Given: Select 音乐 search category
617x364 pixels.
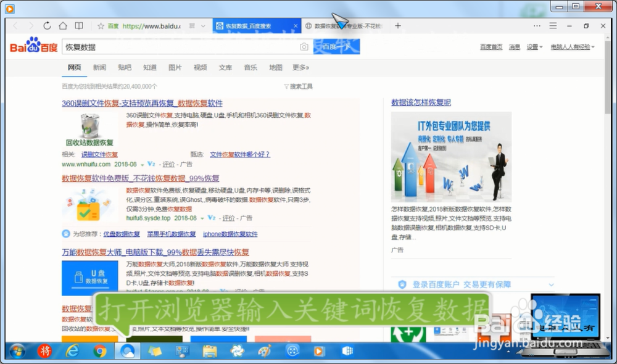Looking at the screenshot, I should click(251, 68).
